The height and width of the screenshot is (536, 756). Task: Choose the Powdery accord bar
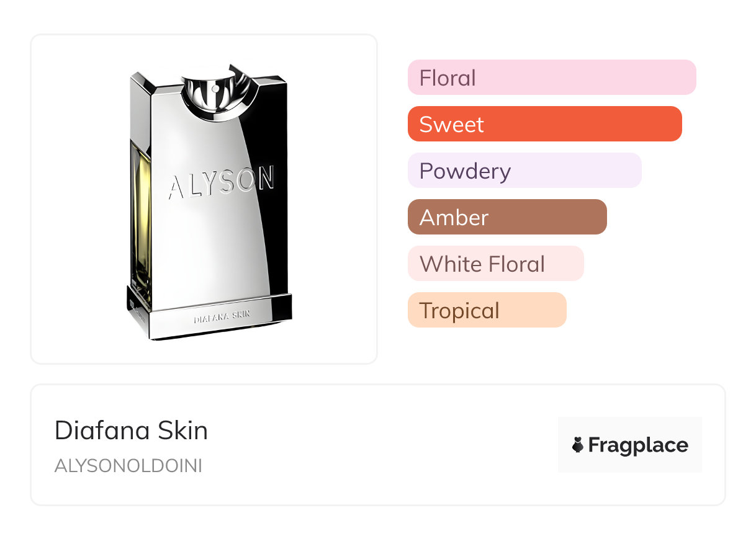pos(524,171)
